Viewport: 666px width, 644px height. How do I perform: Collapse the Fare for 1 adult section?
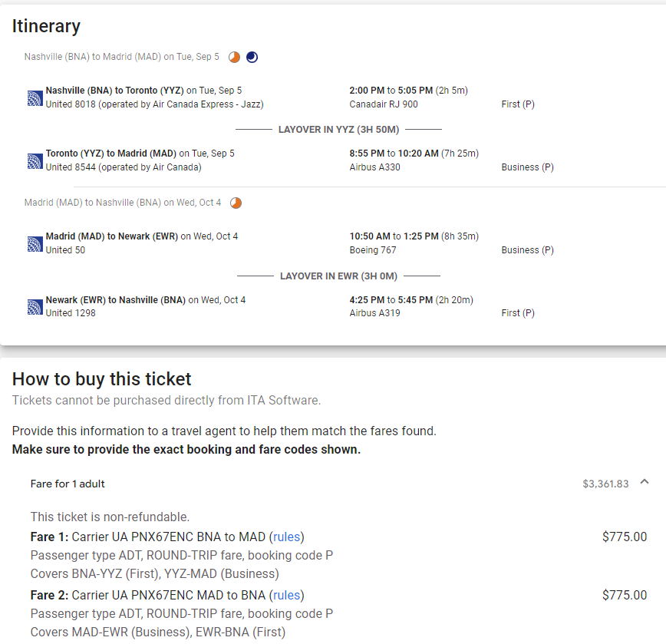(645, 482)
